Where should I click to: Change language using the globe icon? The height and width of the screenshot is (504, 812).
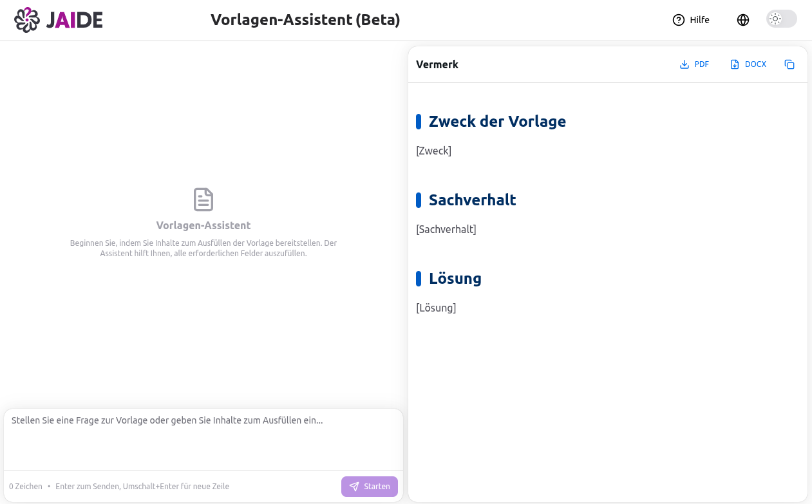pyautogui.click(x=743, y=20)
